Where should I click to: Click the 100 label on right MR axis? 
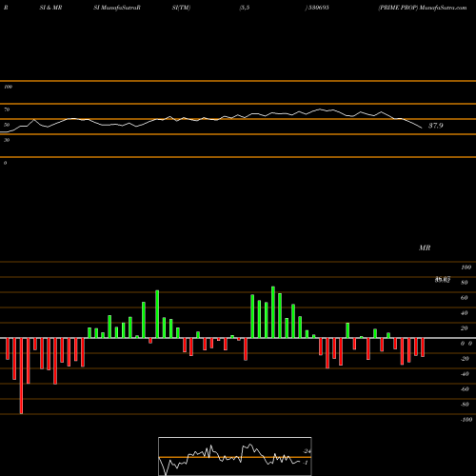coord(466,268)
